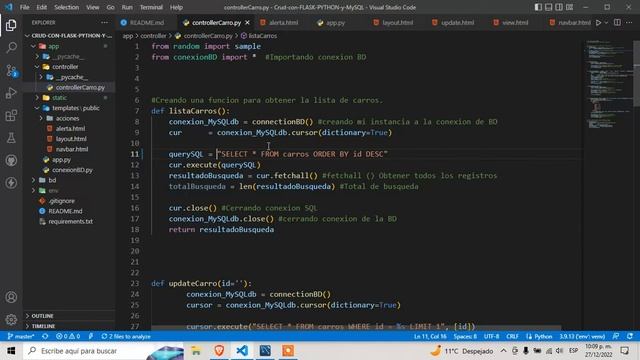Viewport: 640px width, 360px height.
Task: Synchronize changes icon in status bar
Action: click(x=45, y=336)
